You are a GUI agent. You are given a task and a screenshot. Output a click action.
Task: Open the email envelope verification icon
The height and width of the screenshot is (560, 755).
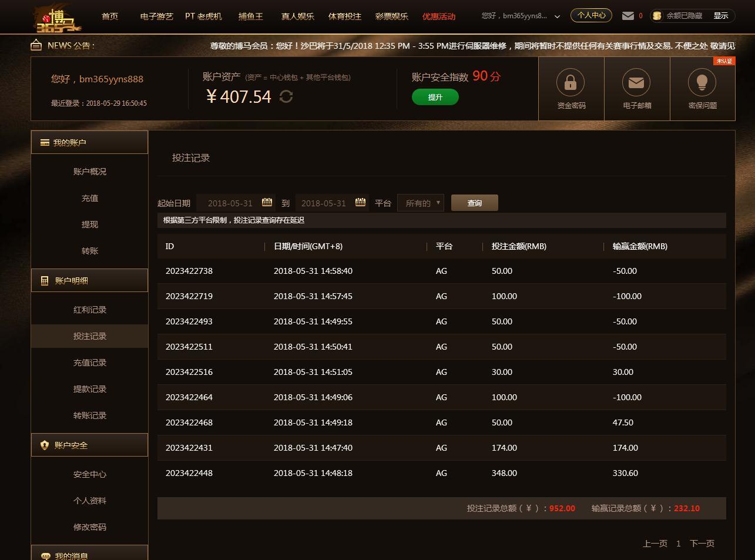(x=636, y=83)
